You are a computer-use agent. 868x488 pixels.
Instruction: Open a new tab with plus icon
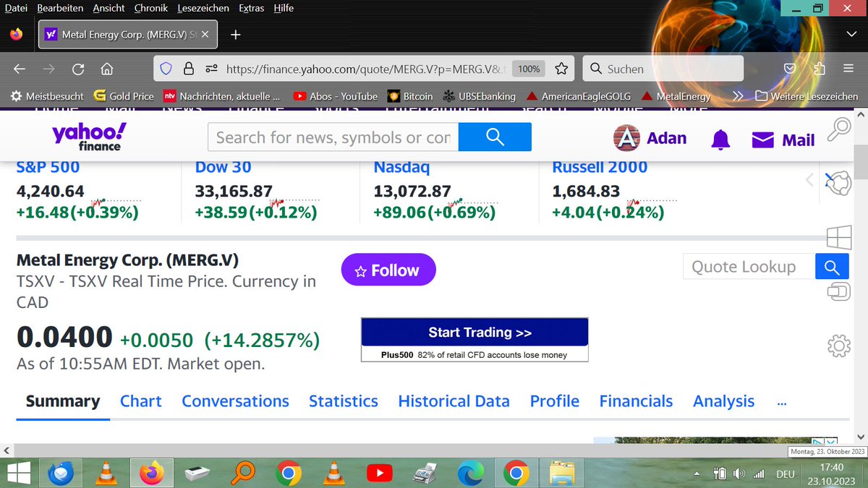(x=236, y=34)
